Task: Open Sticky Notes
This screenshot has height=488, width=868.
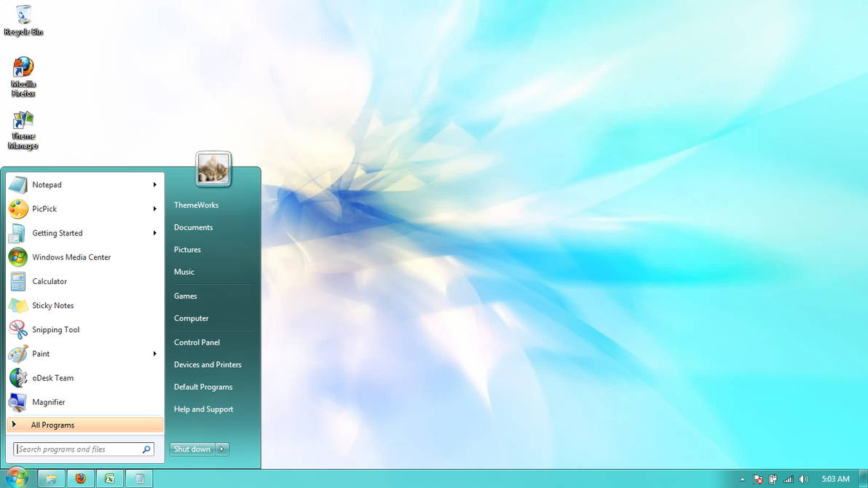Action: pyautogui.click(x=53, y=305)
